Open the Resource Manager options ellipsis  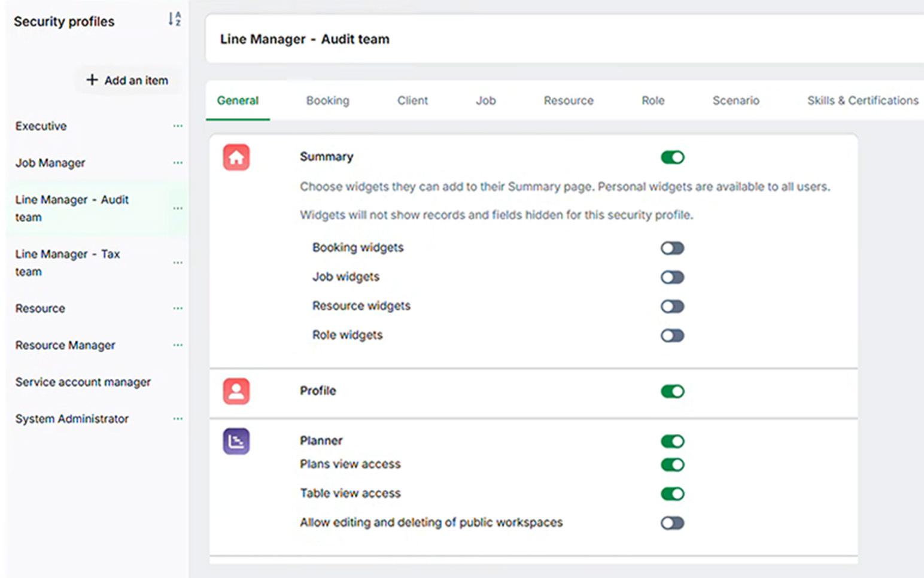(178, 345)
